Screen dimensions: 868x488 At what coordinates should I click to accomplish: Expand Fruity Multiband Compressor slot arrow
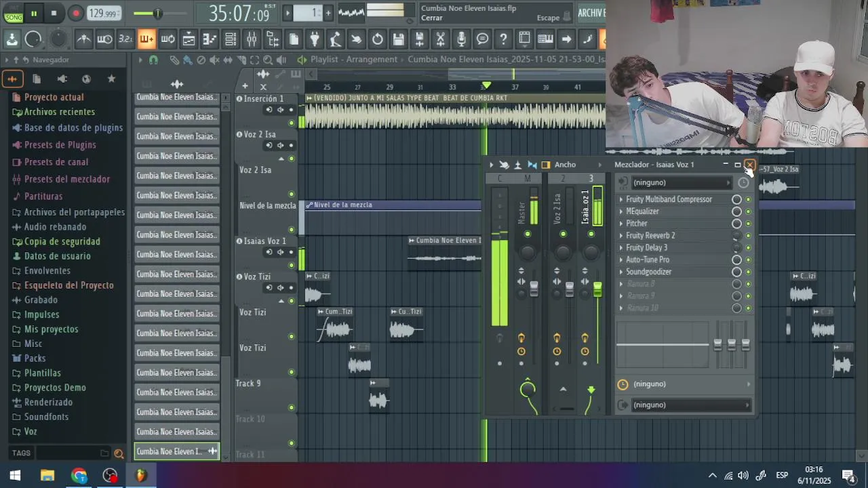pos(620,199)
